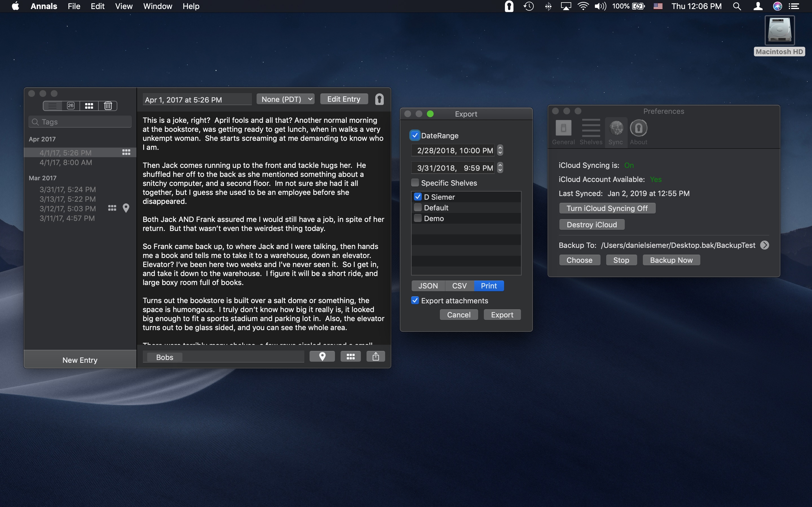Reveal backup path with arrow button
Image resolution: width=812 pixels, height=507 pixels.
point(764,245)
